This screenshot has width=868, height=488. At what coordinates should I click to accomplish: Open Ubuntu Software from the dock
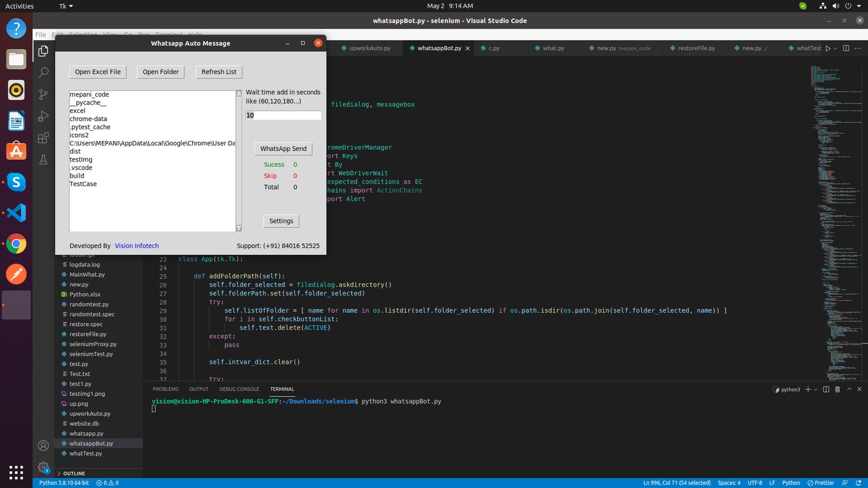(x=16, y=151)
